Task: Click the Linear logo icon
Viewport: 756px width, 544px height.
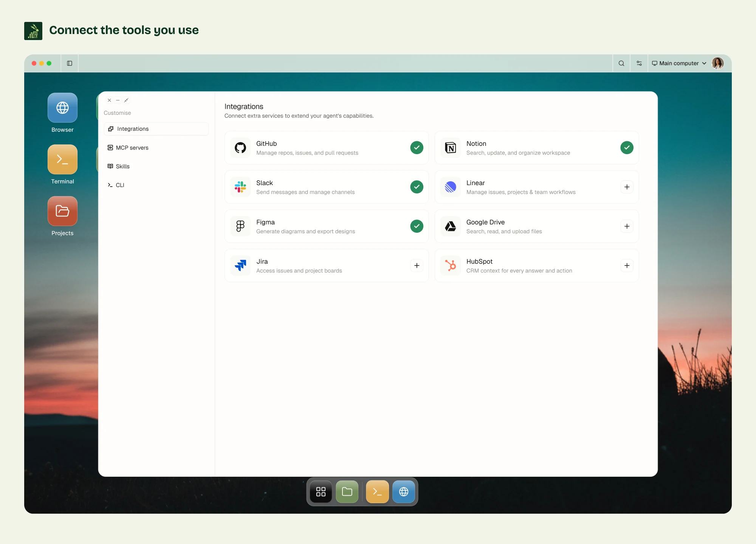Action: point(451,187)
